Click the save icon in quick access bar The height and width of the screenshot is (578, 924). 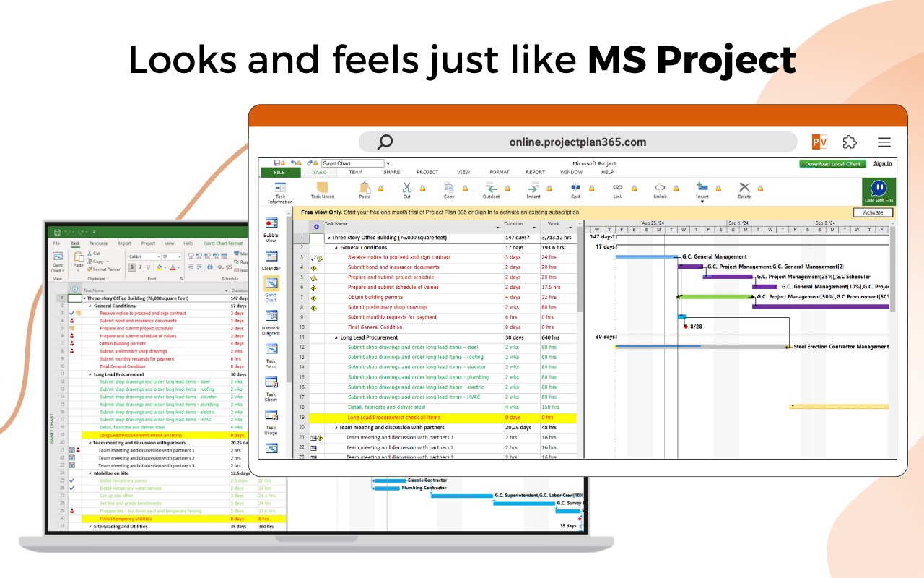(x=277, y=163)
